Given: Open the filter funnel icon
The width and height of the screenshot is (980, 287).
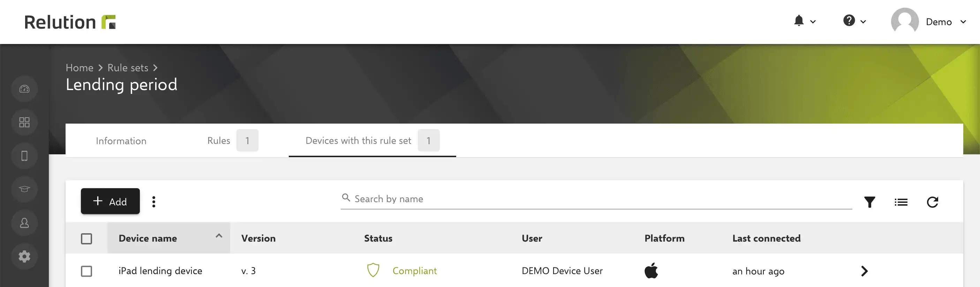Looking at the screenshot, I should pyautogui.click(x=870, y=202).
